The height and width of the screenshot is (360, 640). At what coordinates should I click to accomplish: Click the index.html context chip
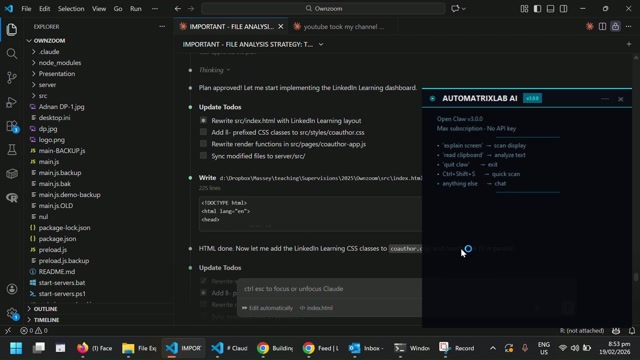(316, 308)
